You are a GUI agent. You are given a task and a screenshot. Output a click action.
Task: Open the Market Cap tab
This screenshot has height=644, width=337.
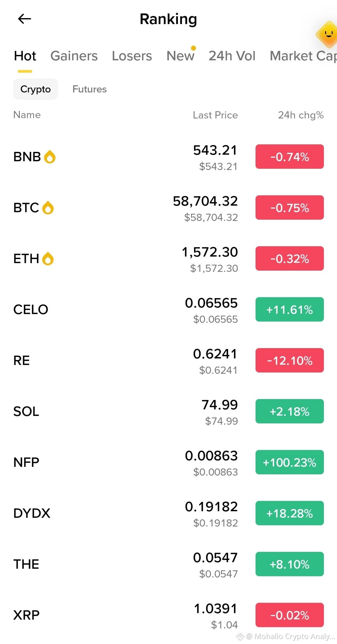[x=303, y=56]
